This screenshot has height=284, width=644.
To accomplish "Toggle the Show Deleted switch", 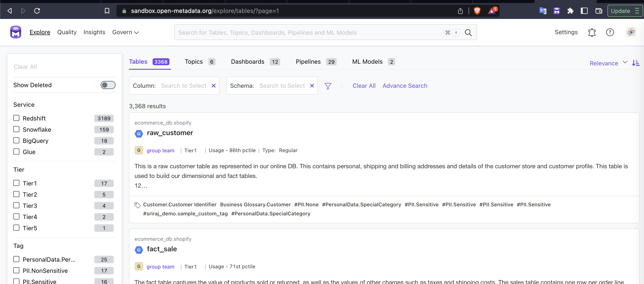I will (x=108, y=85).
